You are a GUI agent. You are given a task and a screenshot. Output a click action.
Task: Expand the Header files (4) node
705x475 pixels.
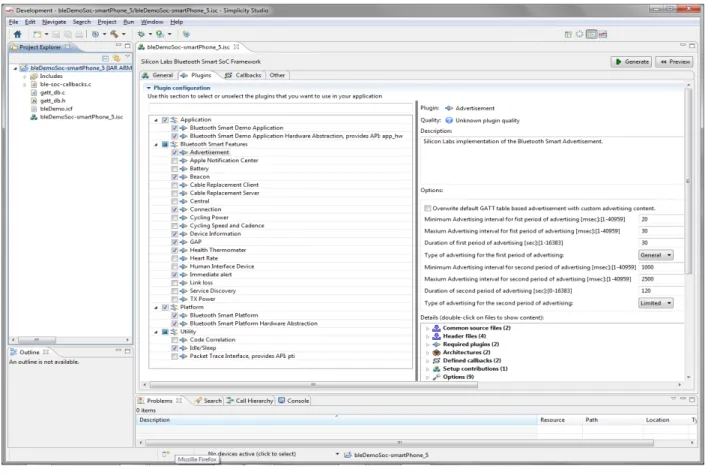(x=428, y=336)
